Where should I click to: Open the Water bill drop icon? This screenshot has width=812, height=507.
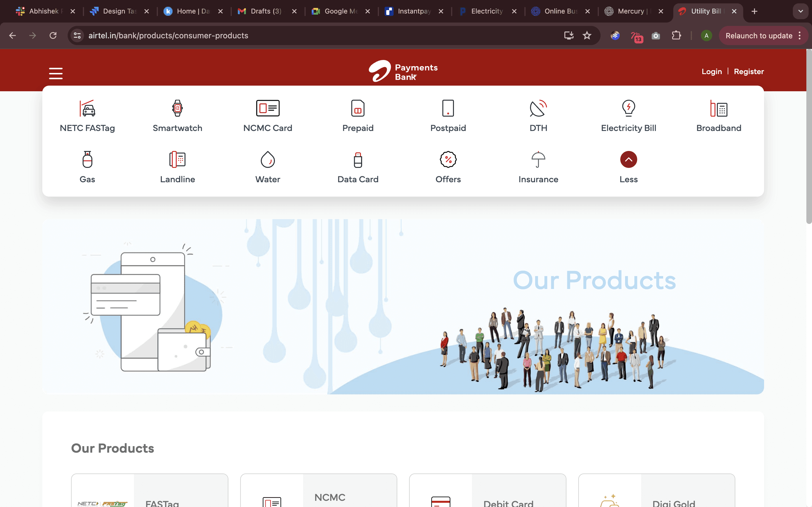pos(267,160)
